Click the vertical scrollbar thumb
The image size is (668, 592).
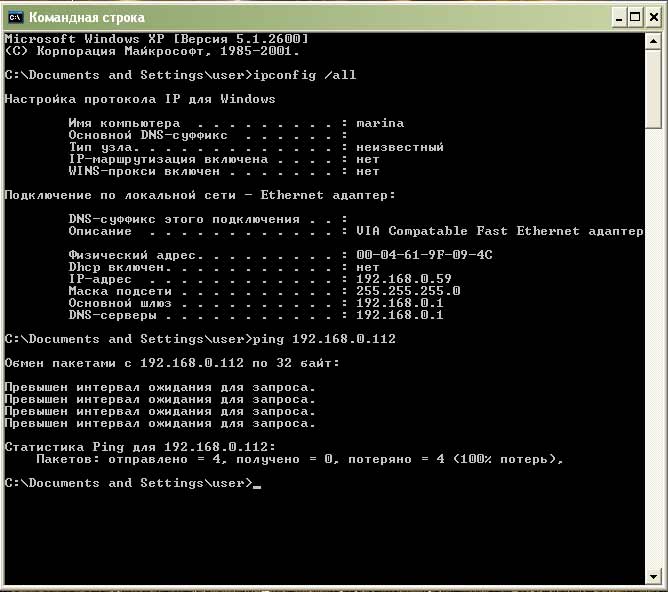[653, 89]
